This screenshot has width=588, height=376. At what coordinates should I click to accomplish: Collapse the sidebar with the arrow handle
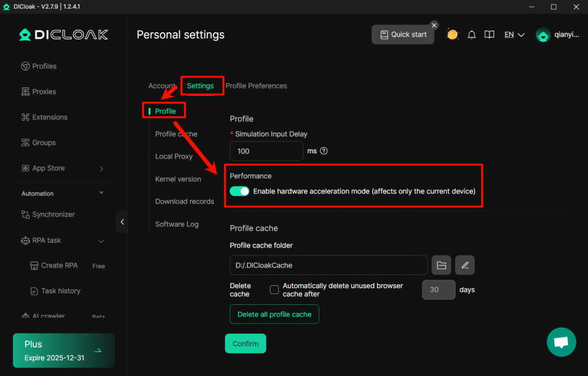(122, 222)
